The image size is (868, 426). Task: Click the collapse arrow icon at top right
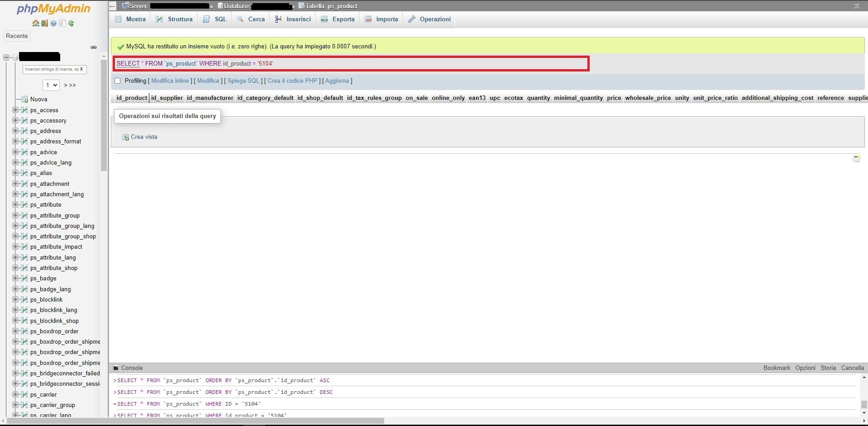[857, 6]
